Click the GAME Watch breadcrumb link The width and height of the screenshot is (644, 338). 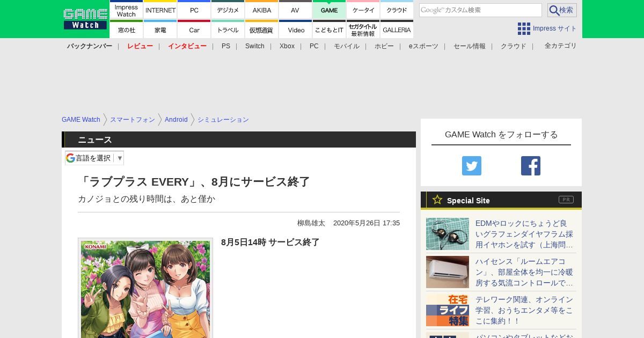point(81,120)
